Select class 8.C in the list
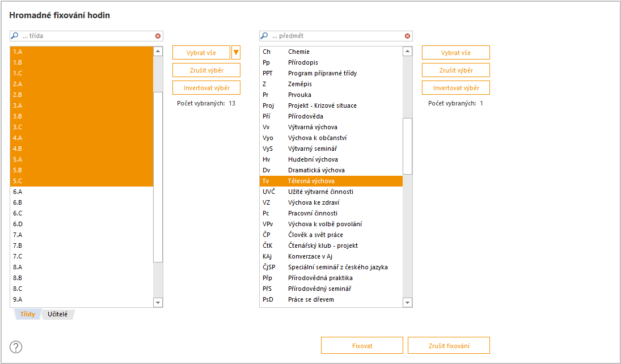Image resolution: width=621 pixels, height=364 pixels. (82, 289)
